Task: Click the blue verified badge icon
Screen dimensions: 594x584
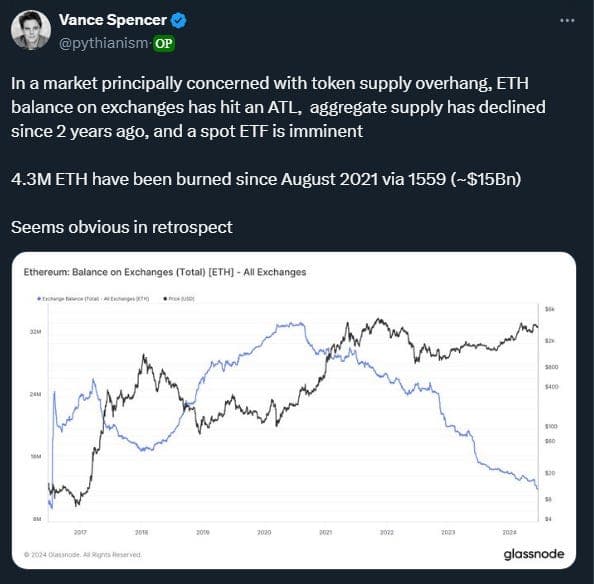Action: (x=178, y=20)
